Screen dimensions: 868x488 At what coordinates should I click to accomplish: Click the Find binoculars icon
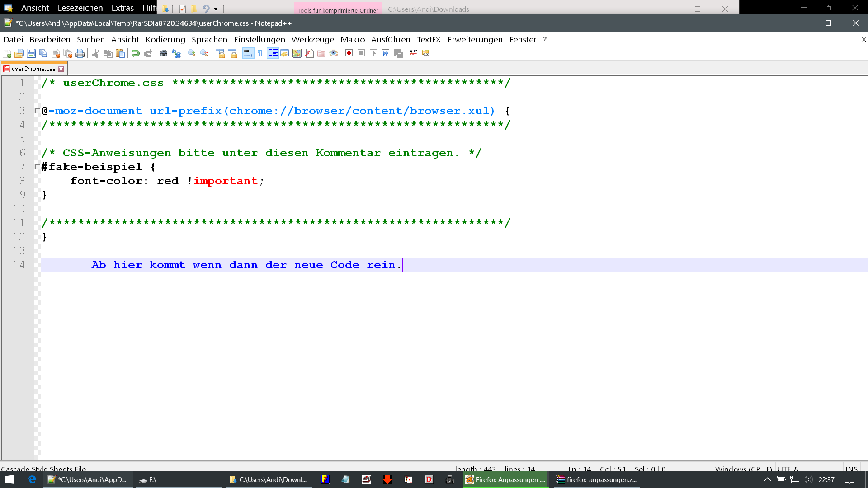pyautogui.click(x=164, y=53)
